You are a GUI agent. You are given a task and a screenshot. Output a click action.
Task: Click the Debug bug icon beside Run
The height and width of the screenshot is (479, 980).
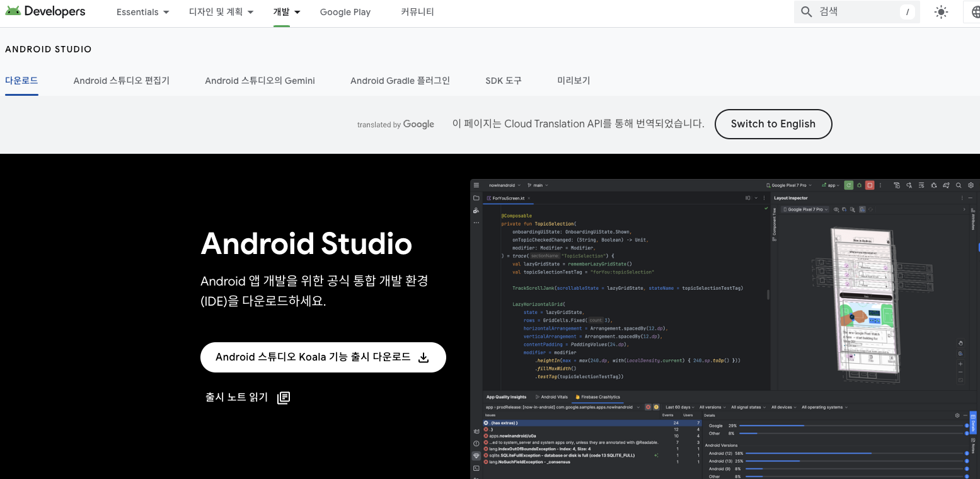click(x=859, y=185)
